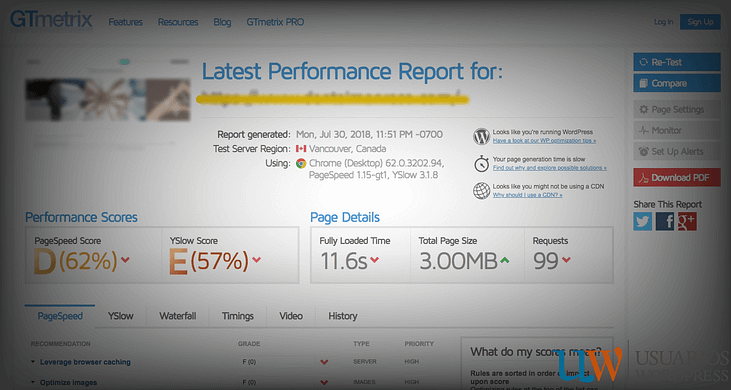731x390 pixels.
Task: Click the WordPress logo icon
Action: pyautogui.click(x=481, y=136)
